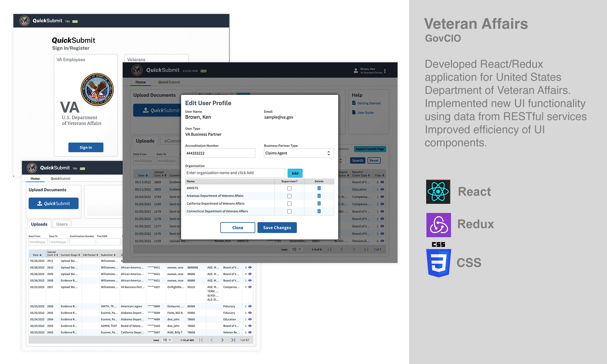Click the VA seal in the sign-in page header

pos(25,21)
